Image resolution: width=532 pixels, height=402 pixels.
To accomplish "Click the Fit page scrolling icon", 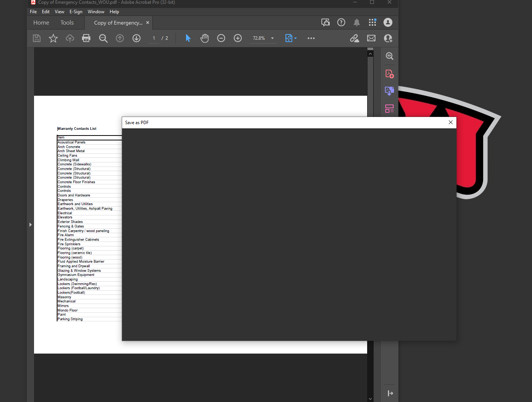I will [289, 38].
